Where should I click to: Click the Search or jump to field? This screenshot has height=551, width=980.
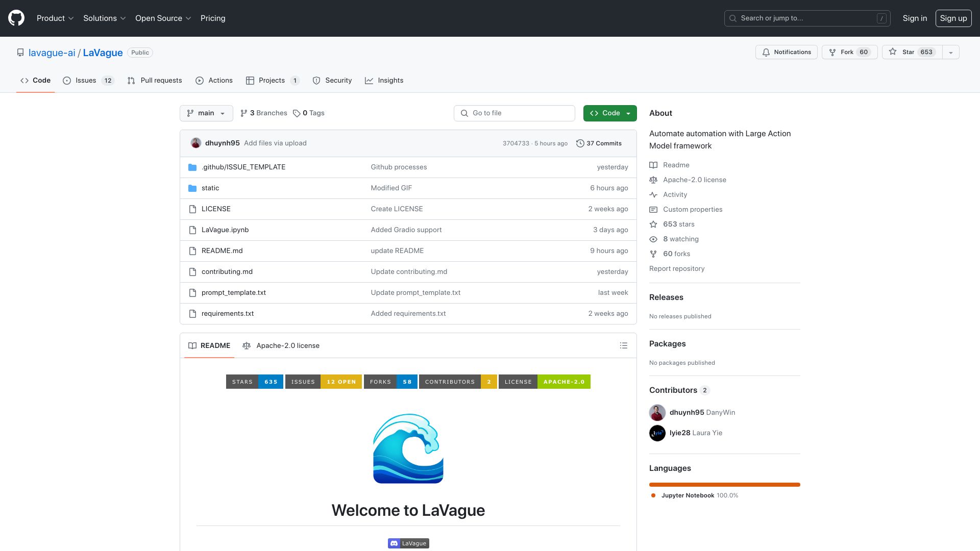coord(807,18)
